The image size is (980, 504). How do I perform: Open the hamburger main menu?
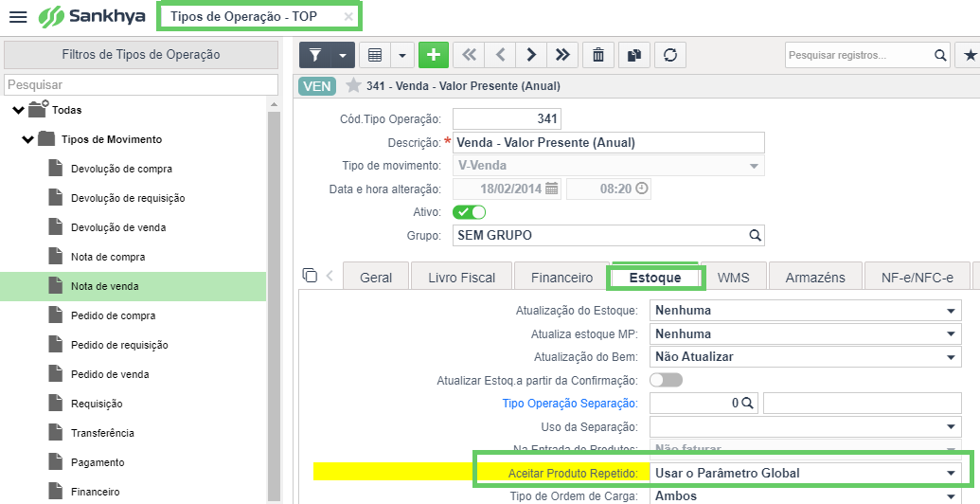click(x=18, y=17)
